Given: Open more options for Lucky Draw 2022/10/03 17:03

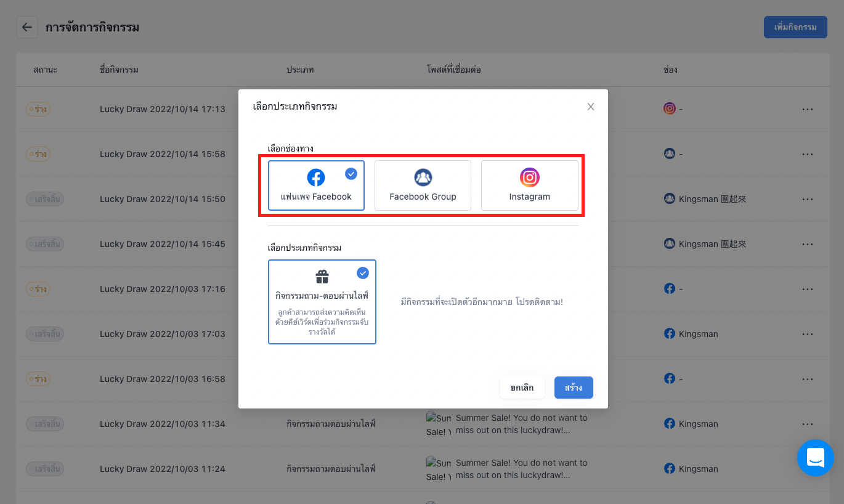Looking at the screenshot, I should tap(808, 334).
